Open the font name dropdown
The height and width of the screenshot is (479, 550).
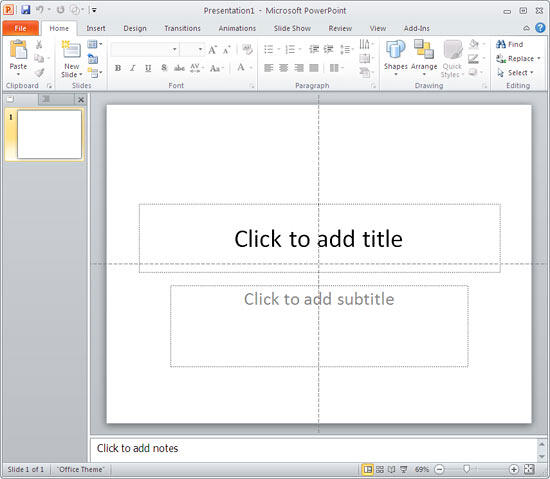174,49
